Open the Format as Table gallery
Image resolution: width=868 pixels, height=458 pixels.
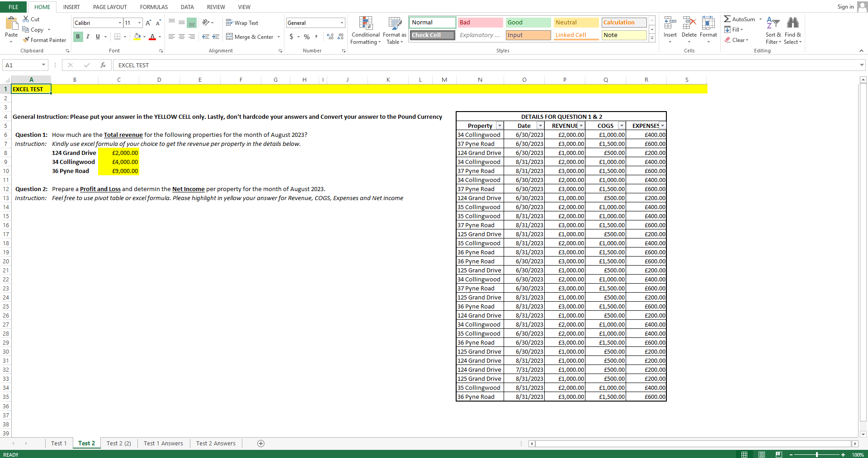click(394, 23)
